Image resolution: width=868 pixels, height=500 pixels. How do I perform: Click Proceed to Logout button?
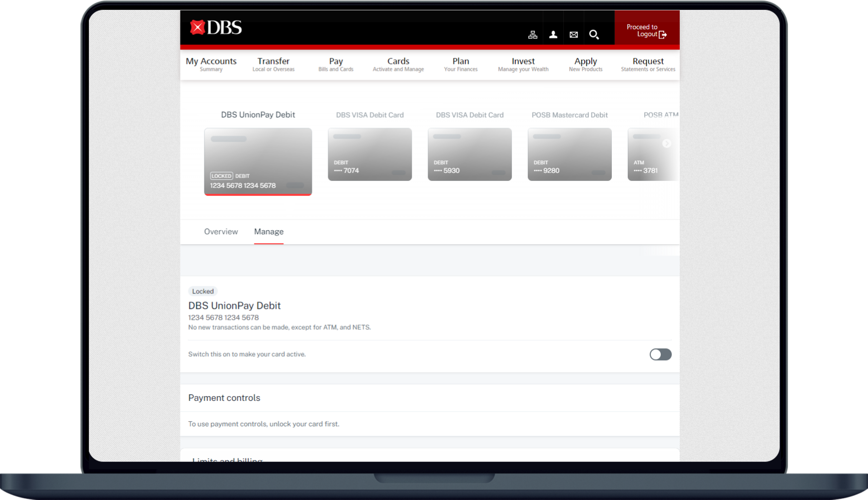(x=647, y=31)
